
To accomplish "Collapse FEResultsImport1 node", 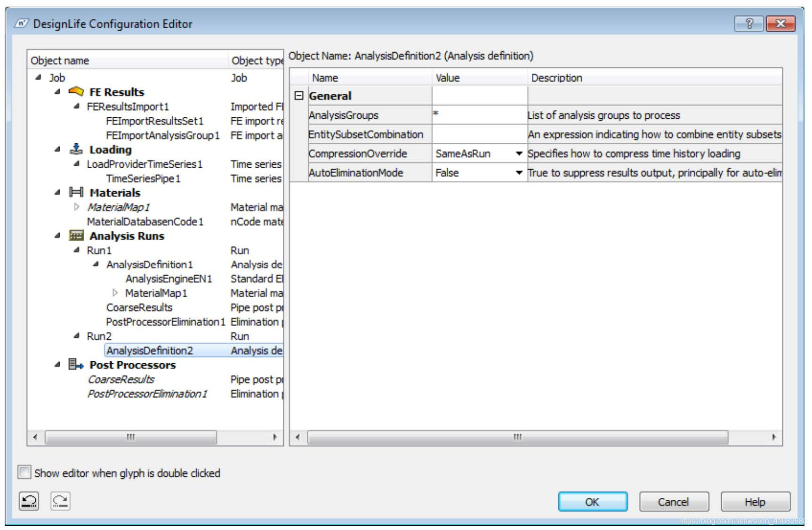I will click(x=77, y=106).
